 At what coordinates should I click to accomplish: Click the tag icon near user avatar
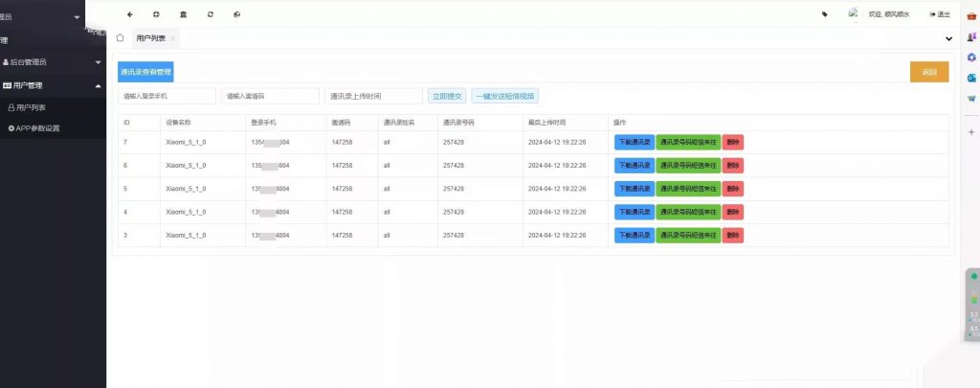pyautogui.click(x=825, y=14)
